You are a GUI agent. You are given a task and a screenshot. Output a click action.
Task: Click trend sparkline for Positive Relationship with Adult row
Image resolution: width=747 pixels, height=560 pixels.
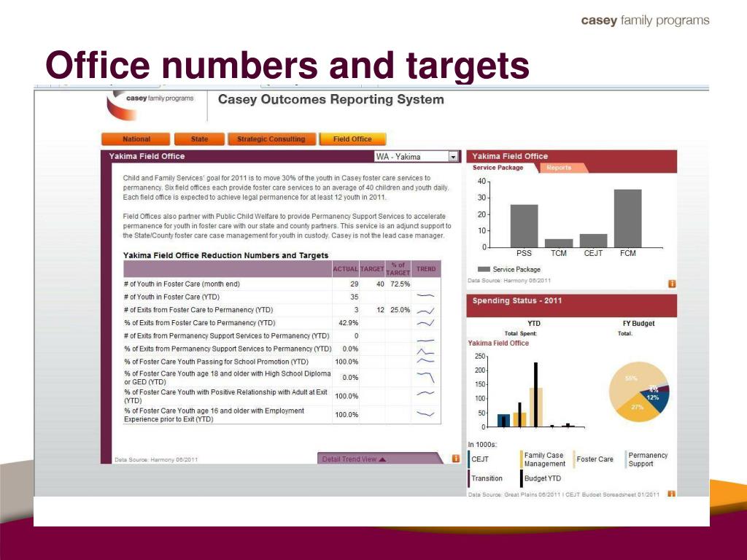point(425,394)
